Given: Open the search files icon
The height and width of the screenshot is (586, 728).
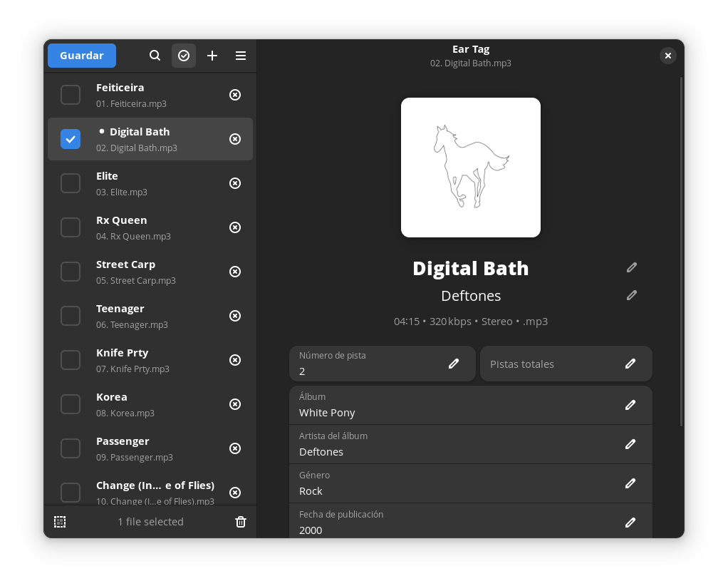Looking at the screenshot, I should (x=155, y=56).
